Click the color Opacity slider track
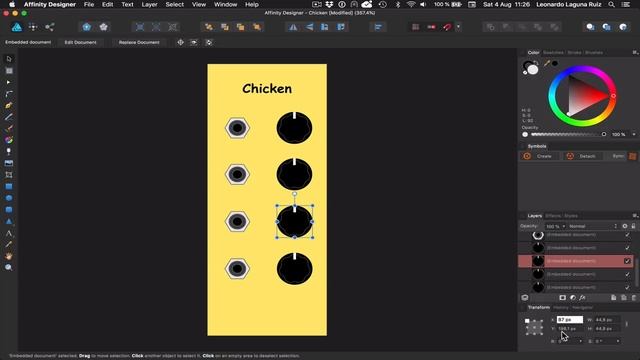 click(567, 134)
